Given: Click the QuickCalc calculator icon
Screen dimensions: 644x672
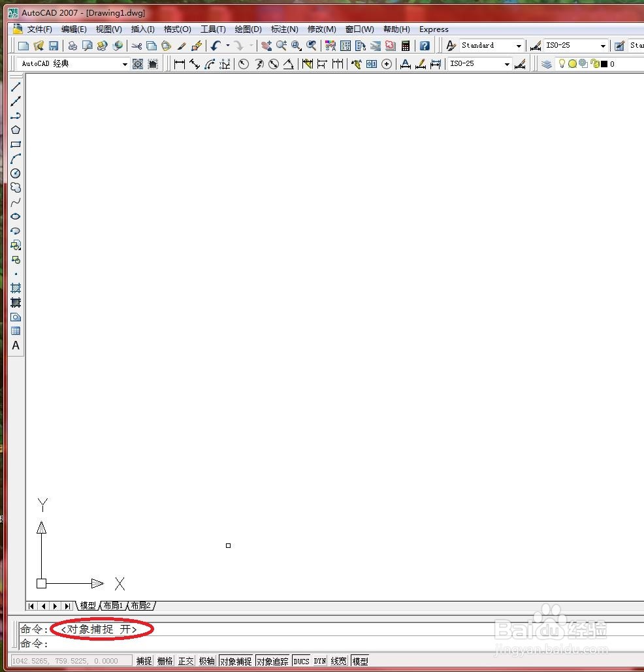Looking at the screenshot, I should [x=406, y=46].
